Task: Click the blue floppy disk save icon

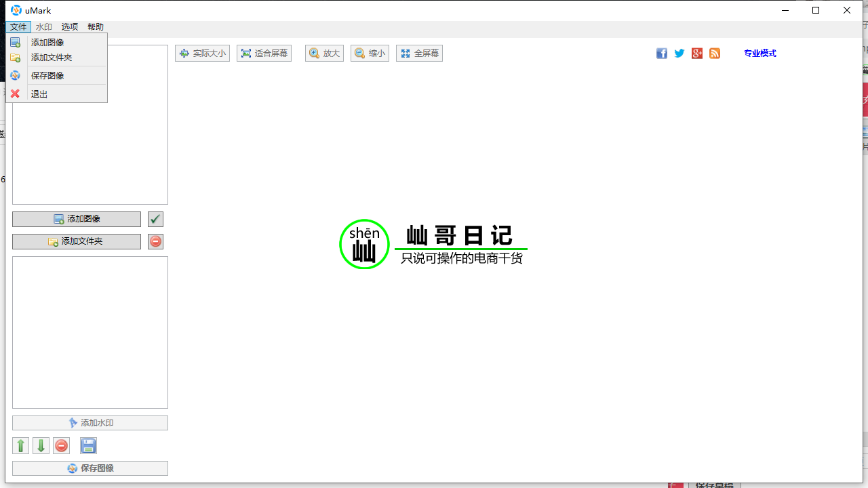Action: pyautogui.click(x=88, y=445)
